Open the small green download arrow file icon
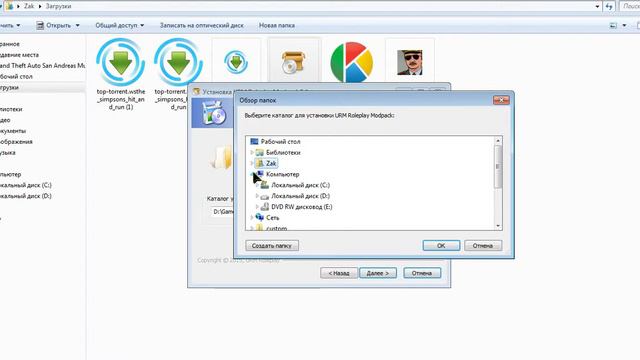640x360 pixels. (x=236, y=62)
